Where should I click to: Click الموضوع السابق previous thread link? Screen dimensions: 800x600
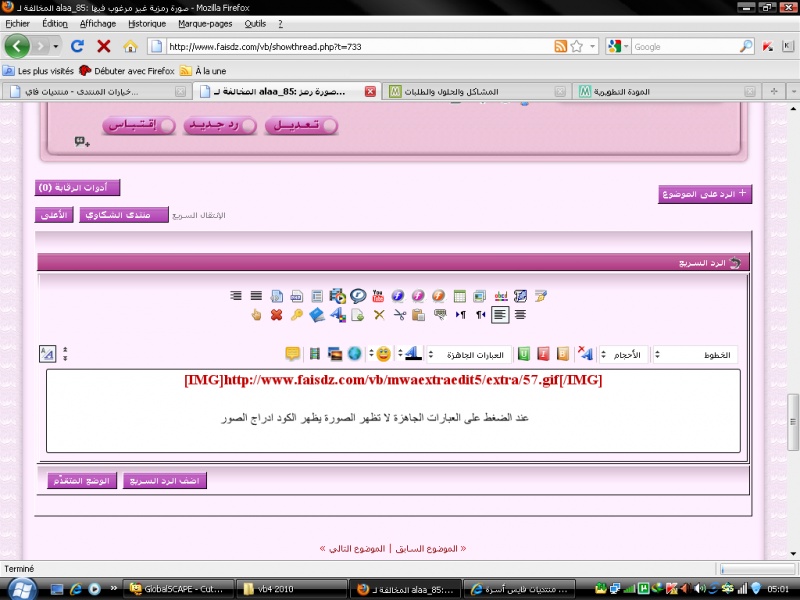pos(428,548)
